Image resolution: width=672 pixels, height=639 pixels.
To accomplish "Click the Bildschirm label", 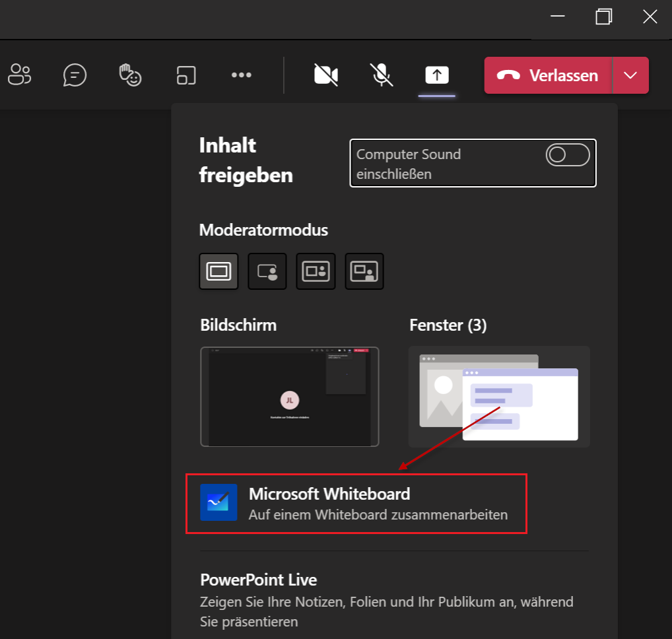I will point(238,325).
